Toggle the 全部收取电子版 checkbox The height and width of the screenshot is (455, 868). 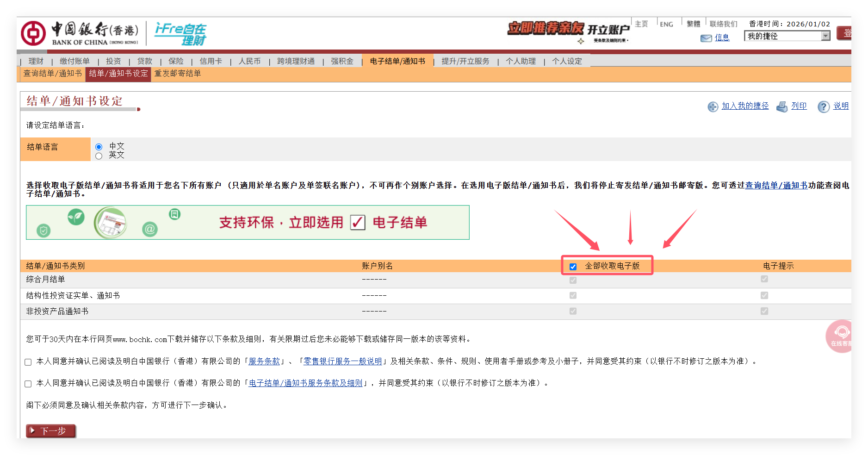(x=573, y=267)
